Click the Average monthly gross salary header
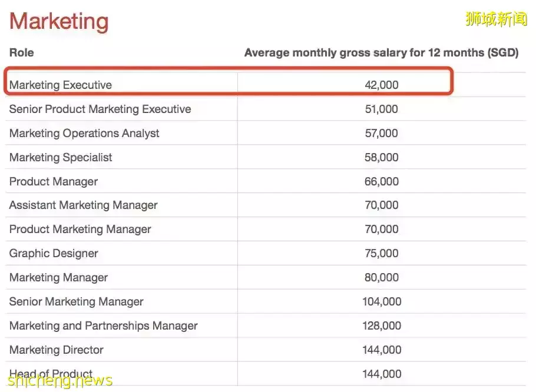The height and width of the screenshot is (392, 536). click(x=381, y=53)
